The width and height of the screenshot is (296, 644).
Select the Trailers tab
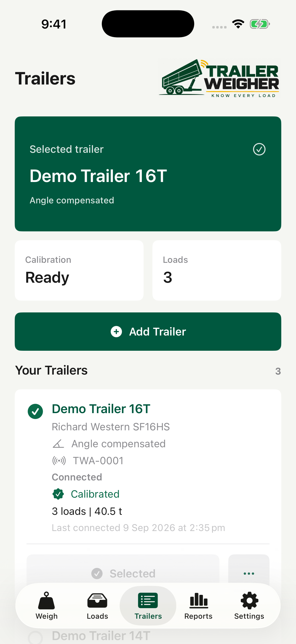[x=148, y=605]
